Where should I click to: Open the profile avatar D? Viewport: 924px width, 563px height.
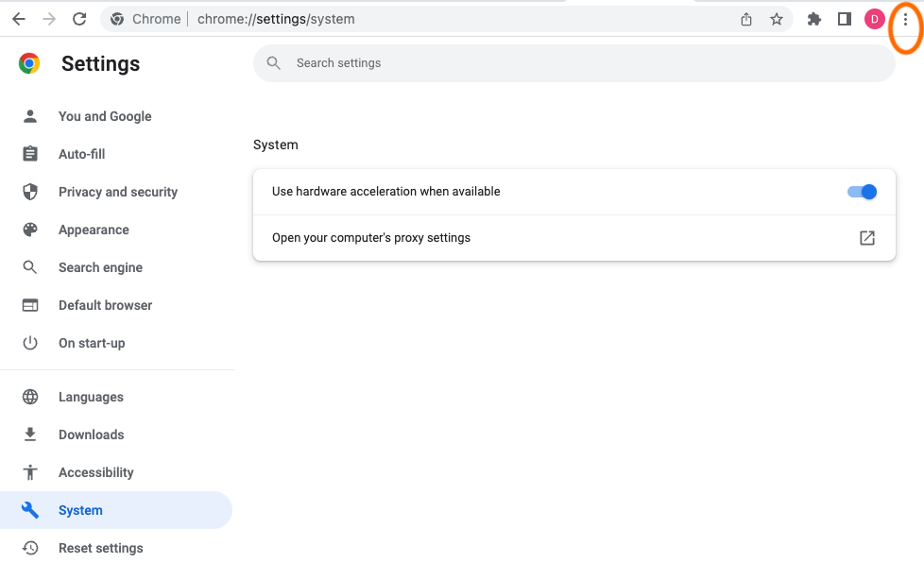click(x=875, y=19)
